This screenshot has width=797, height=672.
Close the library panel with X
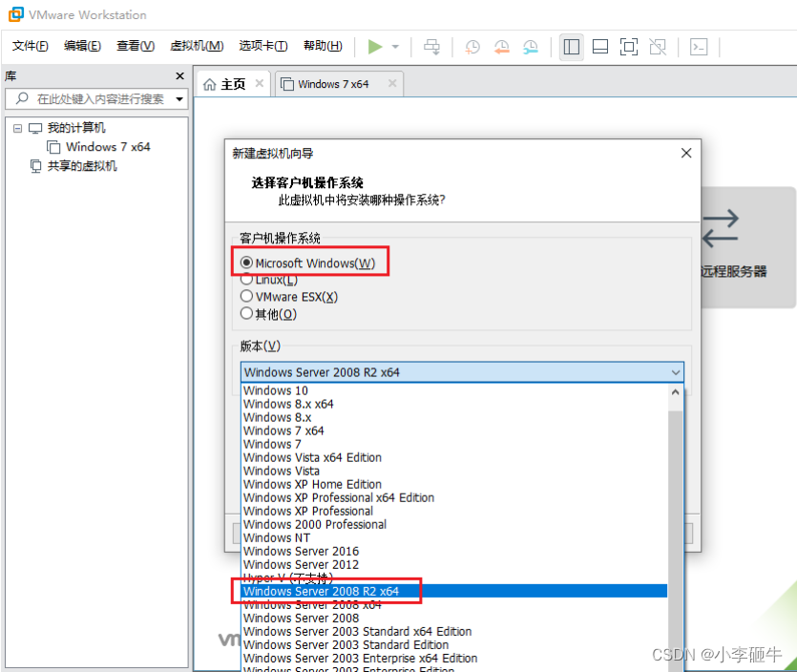coord(179,75)
